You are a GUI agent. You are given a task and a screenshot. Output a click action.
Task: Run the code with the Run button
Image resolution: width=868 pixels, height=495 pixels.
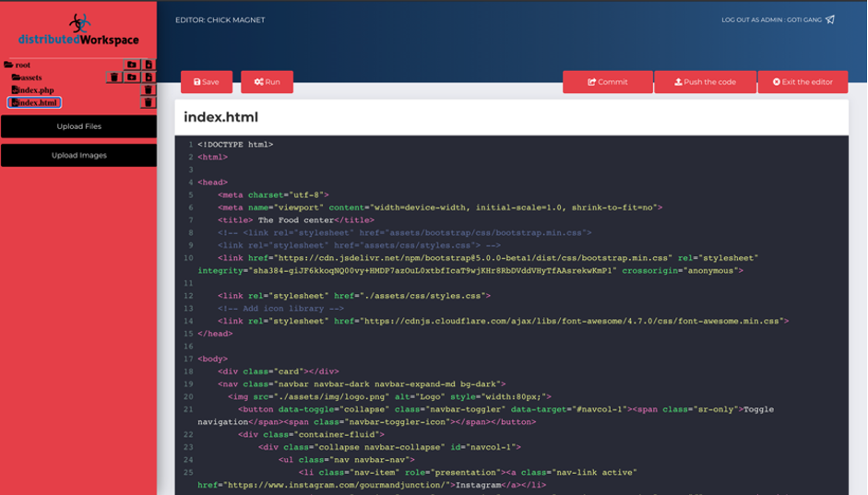click(x=267, y=82)
